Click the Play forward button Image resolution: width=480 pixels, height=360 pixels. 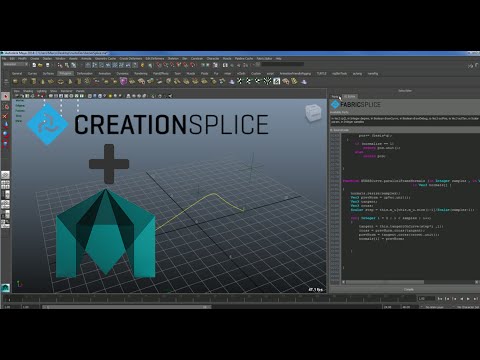468,299
